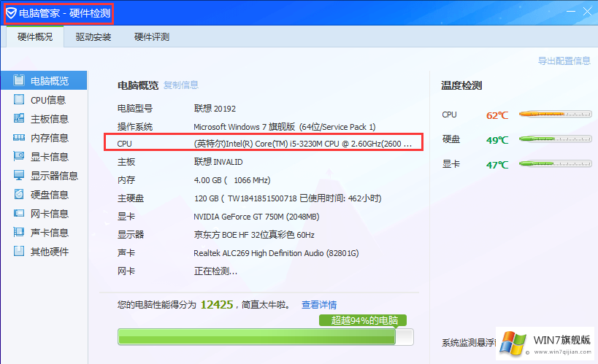This screenshot has width=598, height=364.
Task: Open 声卡信息 in the sidebar
Action: click(x=44, y=233)
